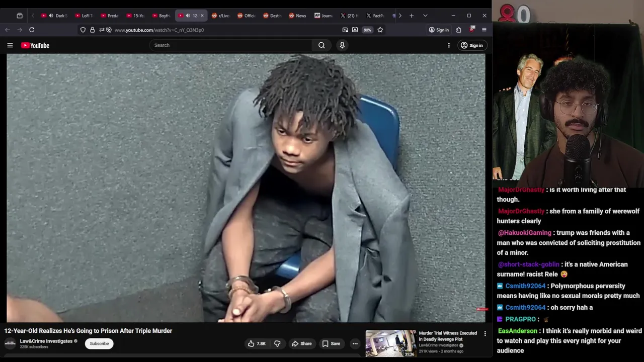Sign in using YouTube's header button
This screenshot has height=362, width=644.
tap(471, 45)
